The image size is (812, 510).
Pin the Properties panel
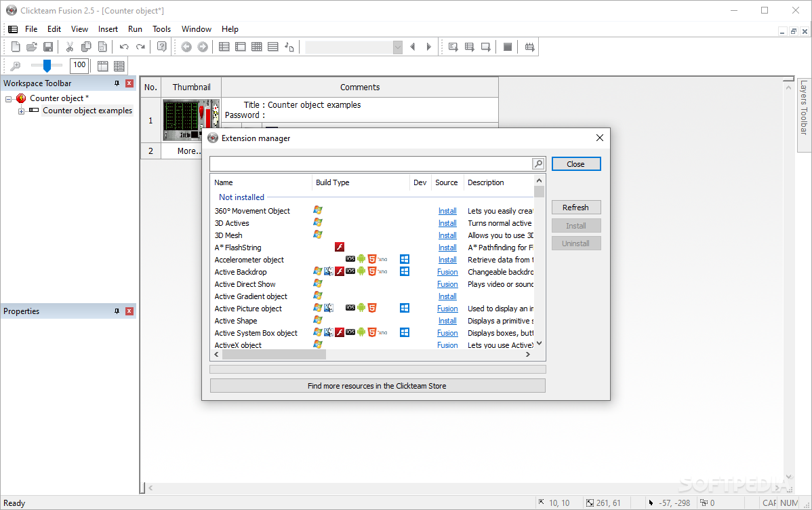coord(117,311)
